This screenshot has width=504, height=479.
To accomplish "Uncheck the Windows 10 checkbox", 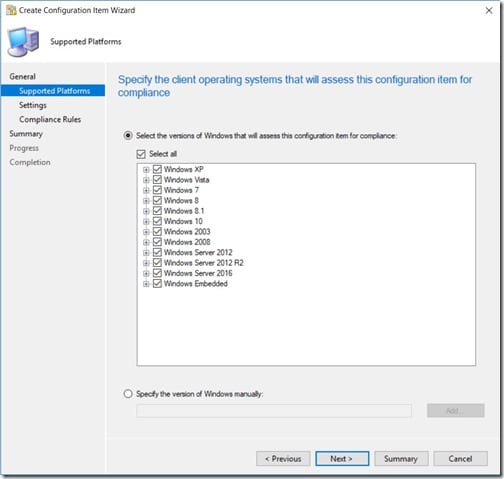I will [157, 221].
